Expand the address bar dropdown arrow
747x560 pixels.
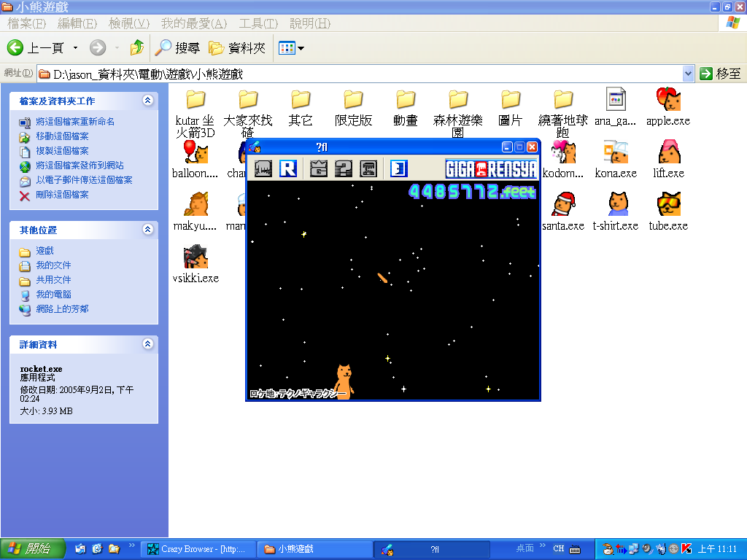(688, 74)
